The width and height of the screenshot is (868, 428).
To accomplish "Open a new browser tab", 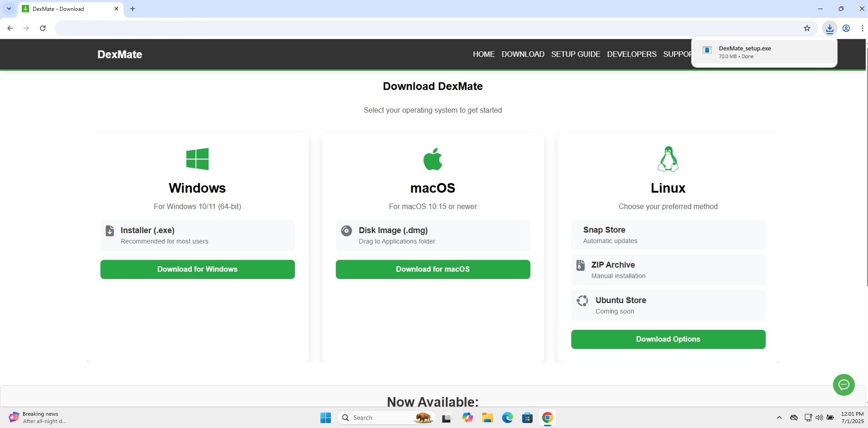I will point(133,9).
